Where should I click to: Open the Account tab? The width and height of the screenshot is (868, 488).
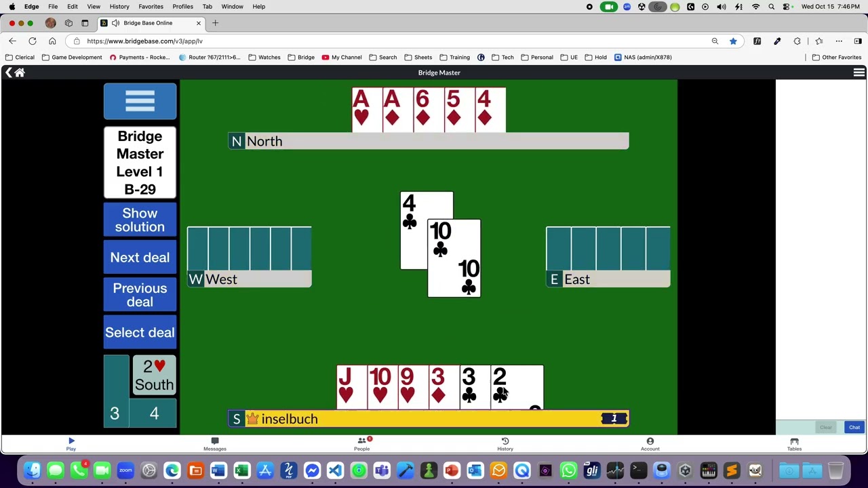point(650,444)
